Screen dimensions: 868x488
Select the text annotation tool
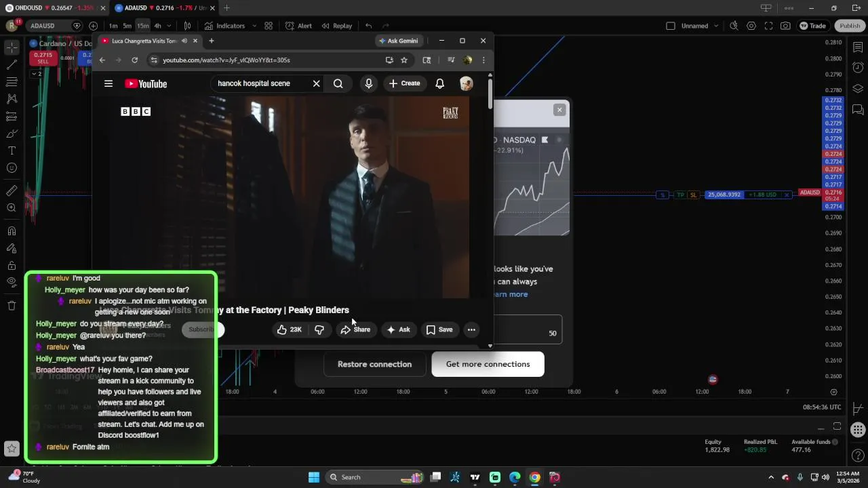pyautogui.click(x=12, y=150)
